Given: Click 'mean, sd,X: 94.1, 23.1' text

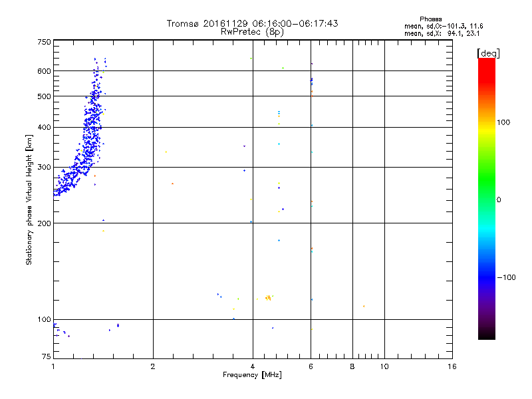Looking at the screenshot, I should pos(442,33).
